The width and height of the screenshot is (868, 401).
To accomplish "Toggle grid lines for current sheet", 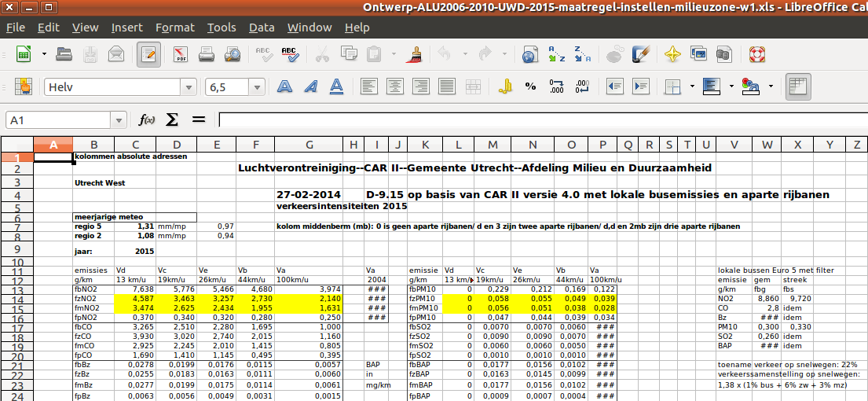I will (797, 86).
